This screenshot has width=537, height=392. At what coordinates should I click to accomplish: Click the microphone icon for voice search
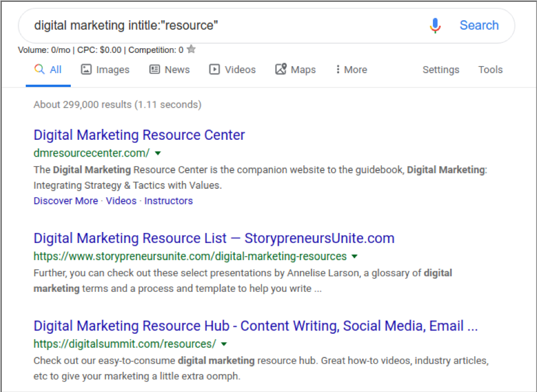pyautogui.click(x=435, y=25)
